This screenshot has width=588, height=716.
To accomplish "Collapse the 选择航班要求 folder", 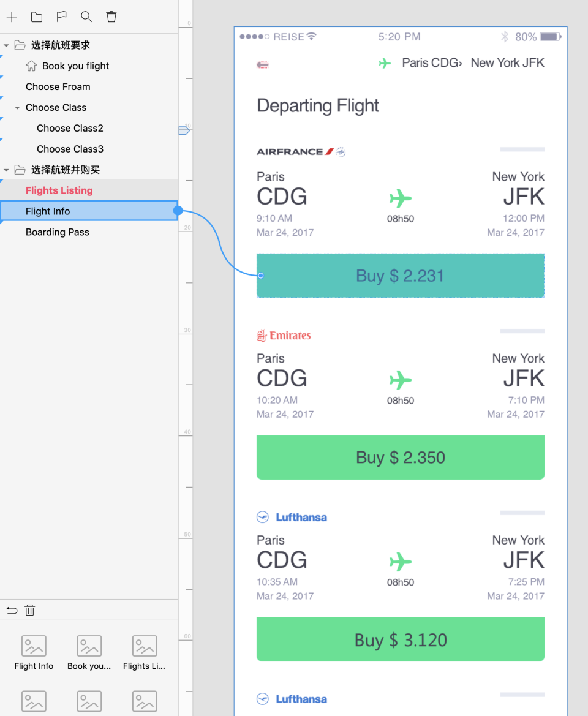I will [6, 45].
